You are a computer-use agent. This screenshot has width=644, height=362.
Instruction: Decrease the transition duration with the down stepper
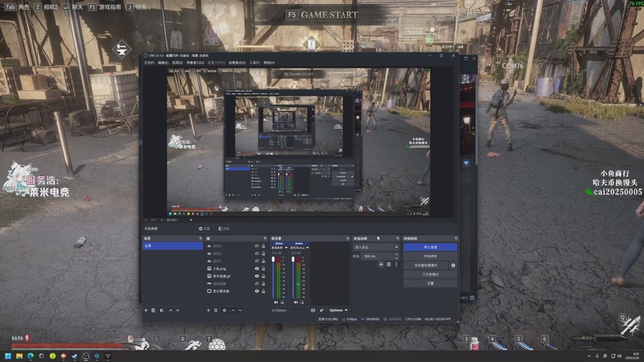point(396,257)
